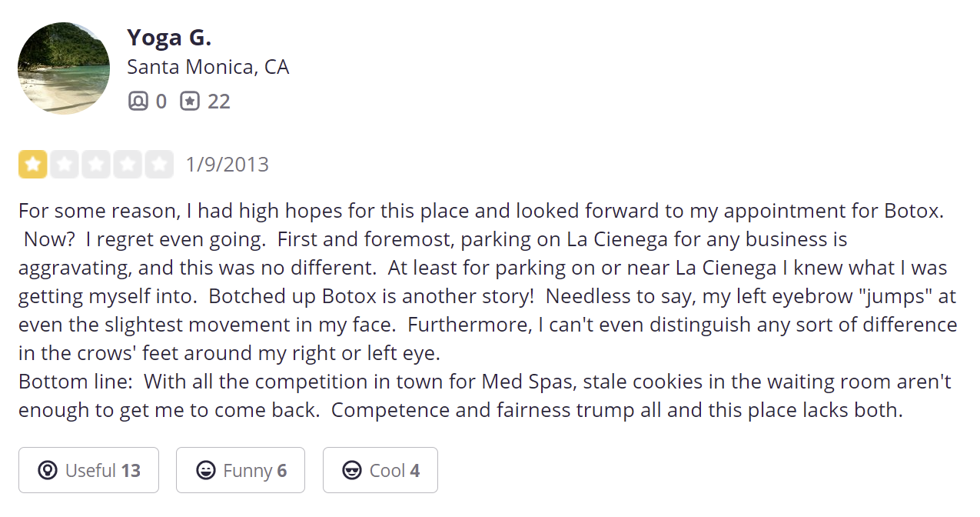Click the fifth empty rating star
980x517 pixels.
pos(159,165)
